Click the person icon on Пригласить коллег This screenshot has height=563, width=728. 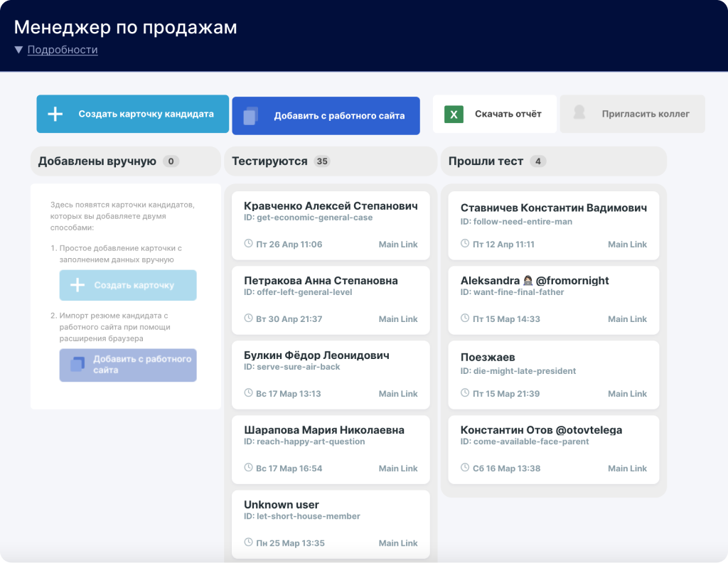coord(579,114)
